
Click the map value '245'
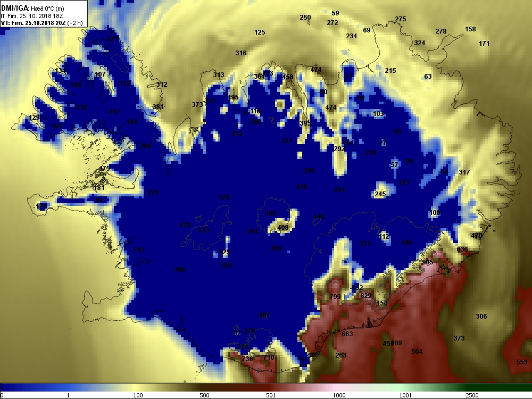tap(380, 194)
